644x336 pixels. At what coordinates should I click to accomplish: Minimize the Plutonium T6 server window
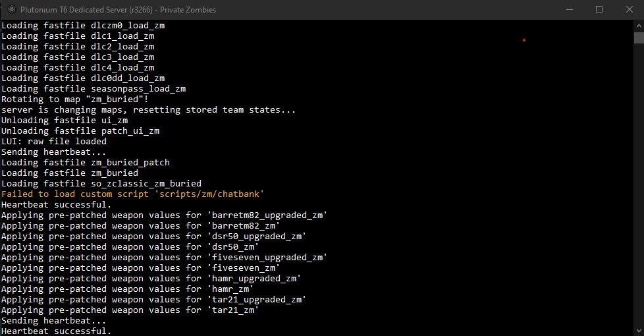pyautogui.click(x=568, y=10)
